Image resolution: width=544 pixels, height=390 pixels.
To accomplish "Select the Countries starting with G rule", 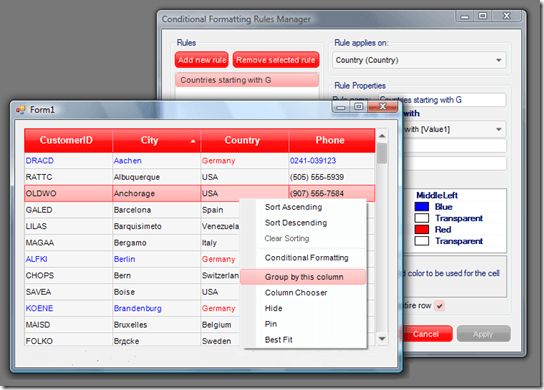I will 247,80.
